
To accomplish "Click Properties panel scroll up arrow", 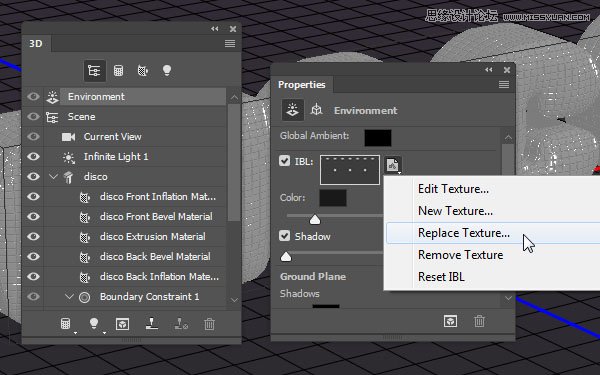I will (508, 137).
